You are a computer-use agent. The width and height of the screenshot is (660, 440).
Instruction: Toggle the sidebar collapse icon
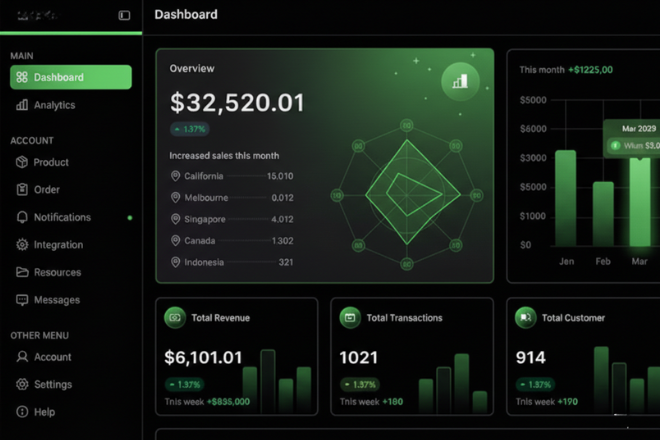124,15
